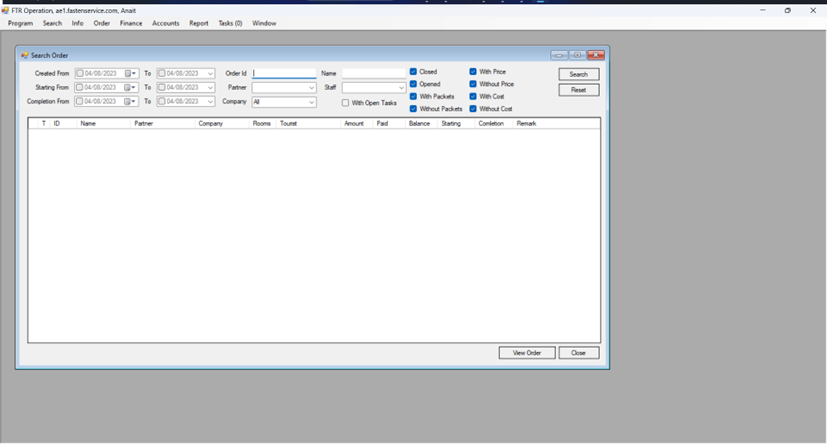Maximize the Search Order dialog window
Screen dimensions: 827x444
pyautogui.click(x=577, y=55)
